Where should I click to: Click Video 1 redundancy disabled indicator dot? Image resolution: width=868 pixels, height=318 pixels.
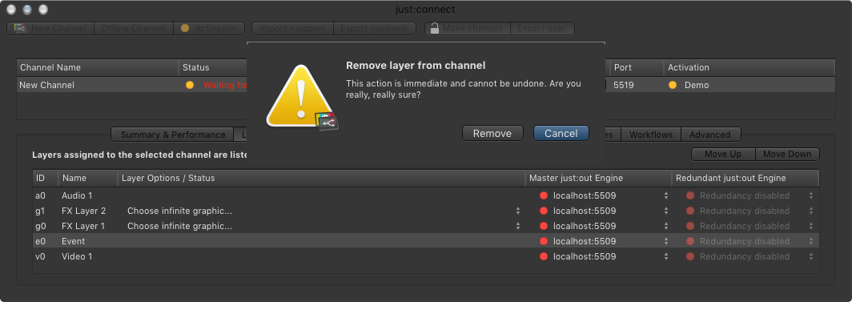[x=690, y=256]
